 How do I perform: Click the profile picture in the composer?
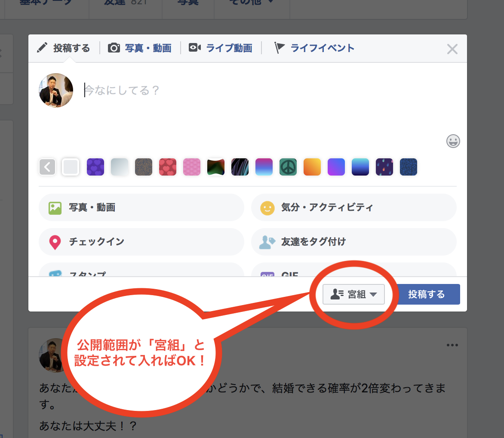tap(56, 90)
